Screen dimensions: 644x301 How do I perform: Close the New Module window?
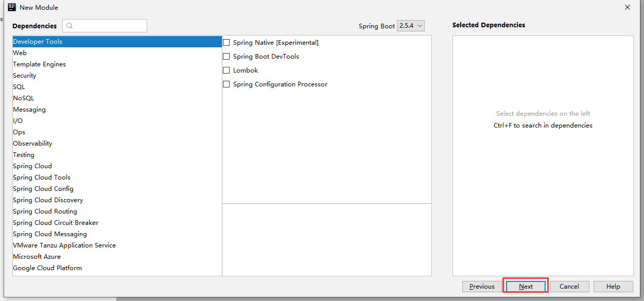(x=628, y=7)
